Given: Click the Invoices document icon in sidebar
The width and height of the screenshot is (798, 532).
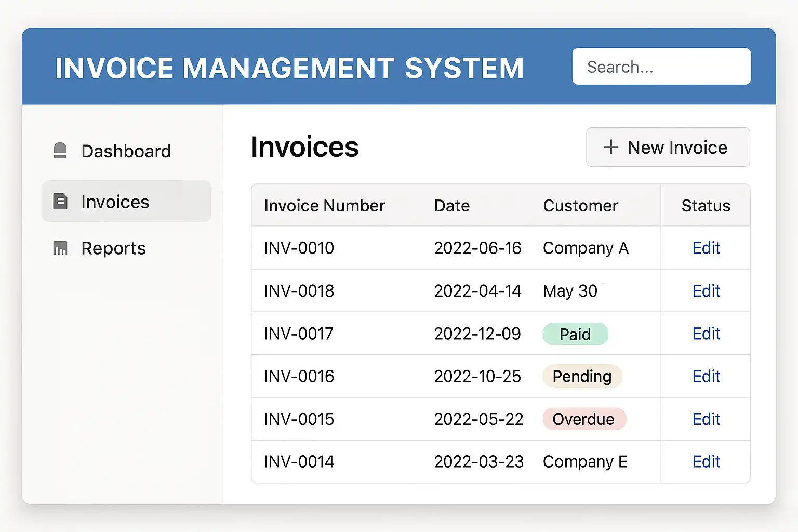Looking at the screenshot, I should pos(60,202).
